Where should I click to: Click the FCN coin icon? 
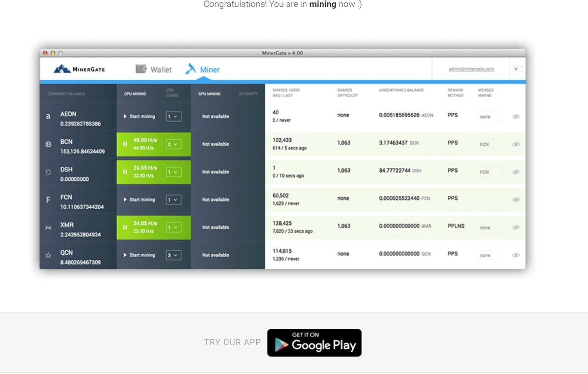coord(48,200)
